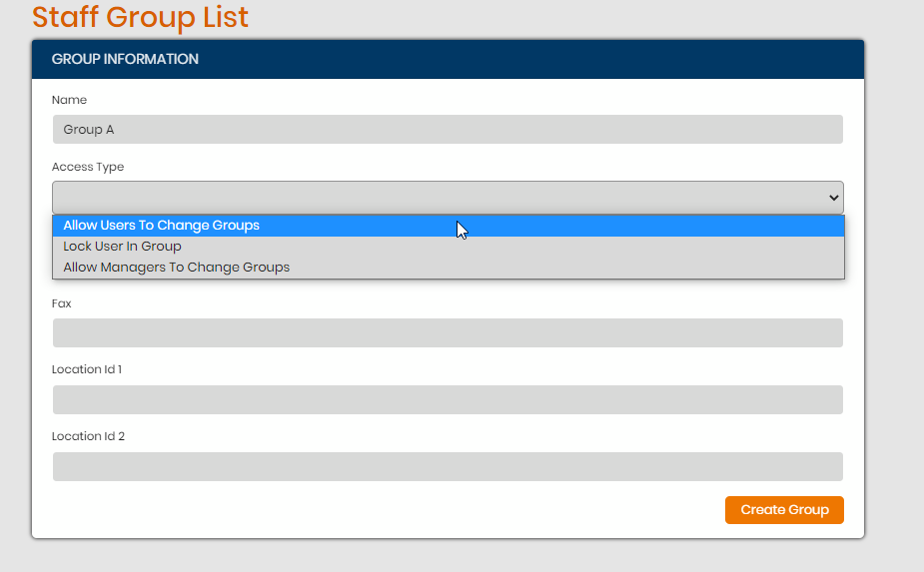This screenshot has width=924, height=572.
Task: Select Allow Users To Change Groups option
Action: click(448, 226)
